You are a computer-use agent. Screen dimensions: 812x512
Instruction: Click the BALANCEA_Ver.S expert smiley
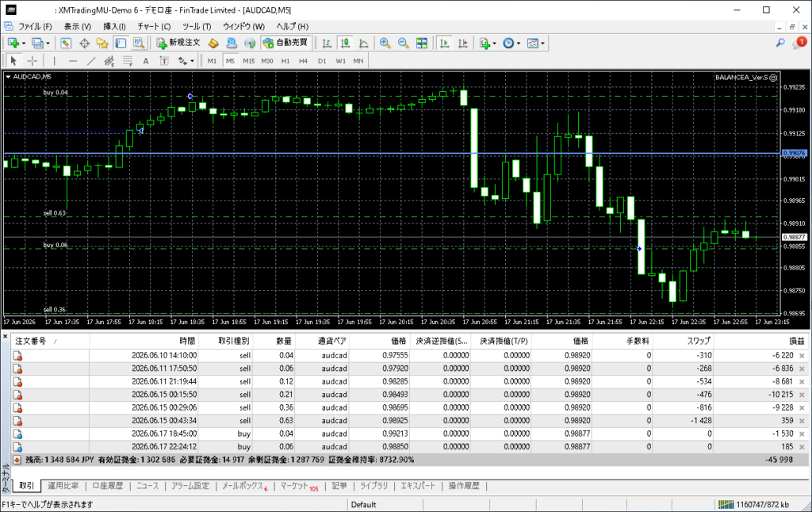[773, 78]
